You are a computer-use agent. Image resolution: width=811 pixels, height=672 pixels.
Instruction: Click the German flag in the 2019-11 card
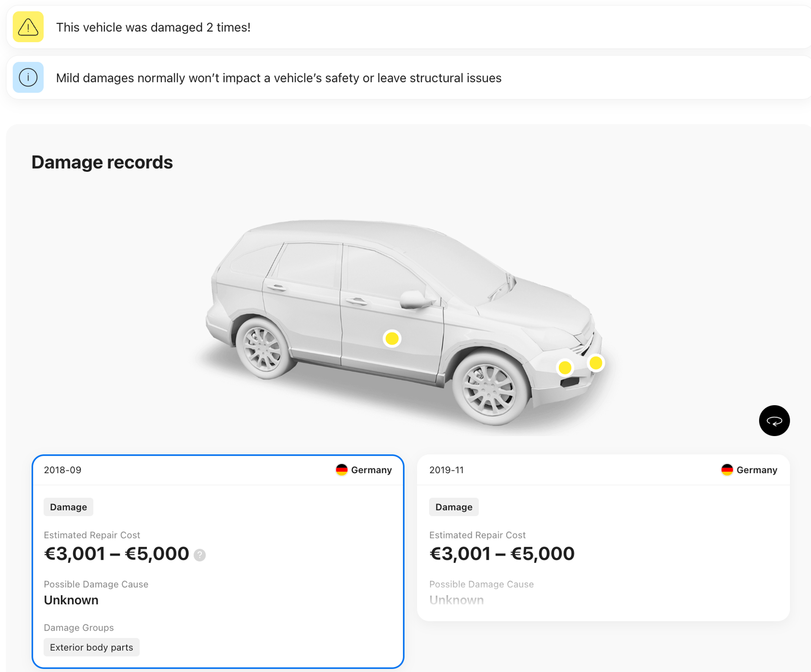coord(727,470)
